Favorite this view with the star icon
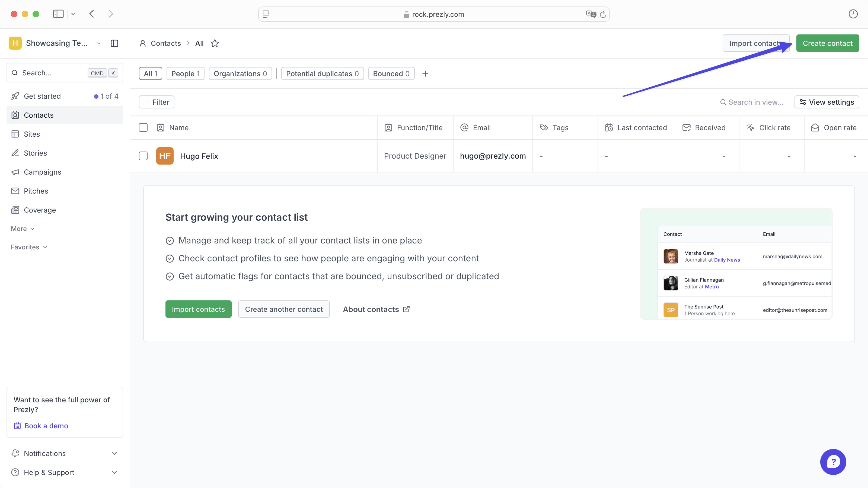The width and height of the screenshot is (868, 488). (x=215, y=43)
